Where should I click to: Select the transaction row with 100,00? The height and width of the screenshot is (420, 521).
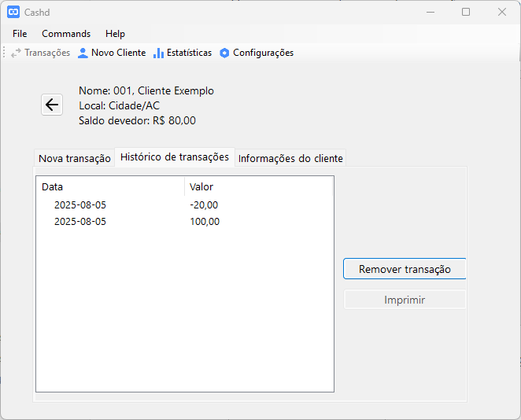click(x=185, y=222)
